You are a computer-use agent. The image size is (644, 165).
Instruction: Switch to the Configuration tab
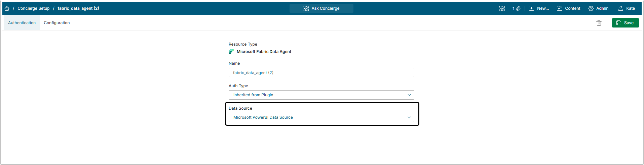pyautogui.click(x=57, y=23)
